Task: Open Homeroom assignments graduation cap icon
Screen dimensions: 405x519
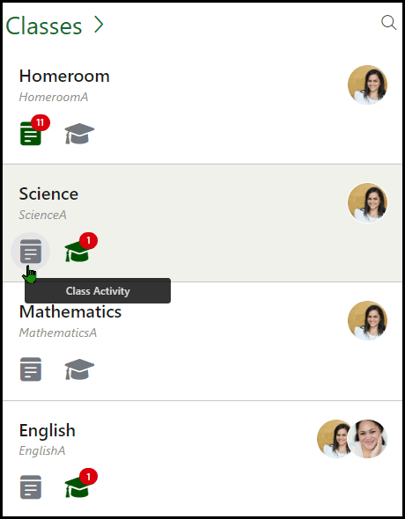Action: 79,133
